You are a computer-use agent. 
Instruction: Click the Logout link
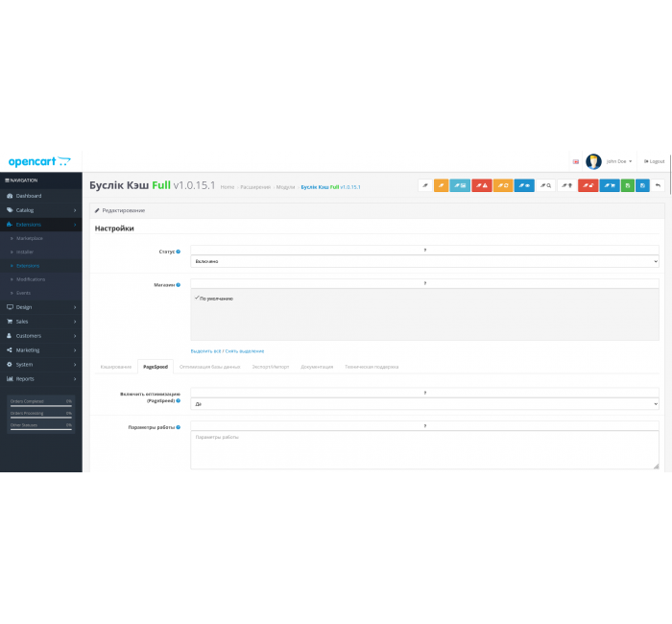coord(654,161)
